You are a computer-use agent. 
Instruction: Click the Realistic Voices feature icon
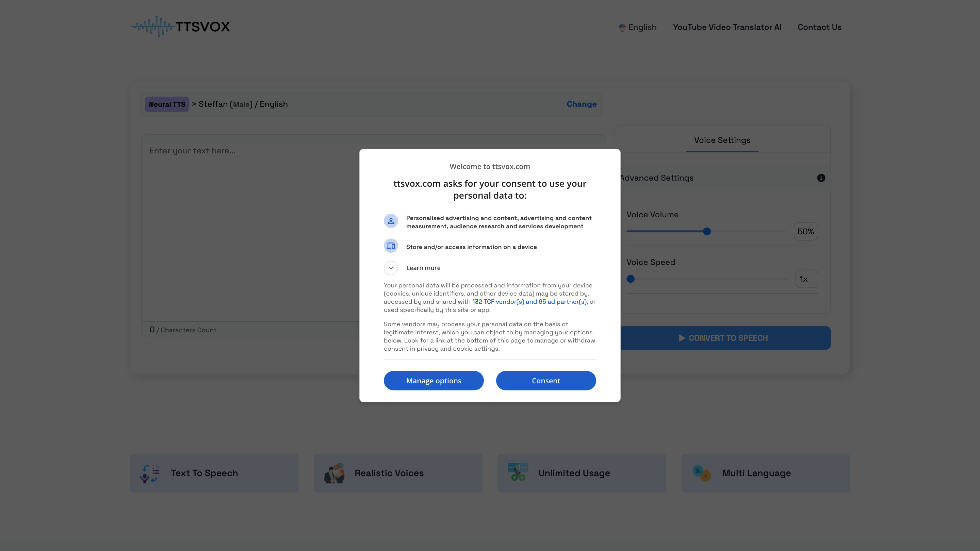click(x=334, y=473)
